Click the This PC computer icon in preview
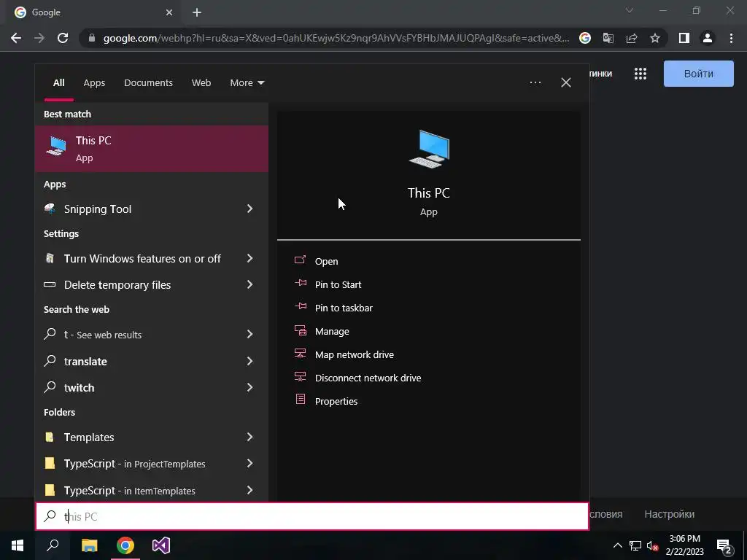The image size is (747, 560). pos(429,149)
